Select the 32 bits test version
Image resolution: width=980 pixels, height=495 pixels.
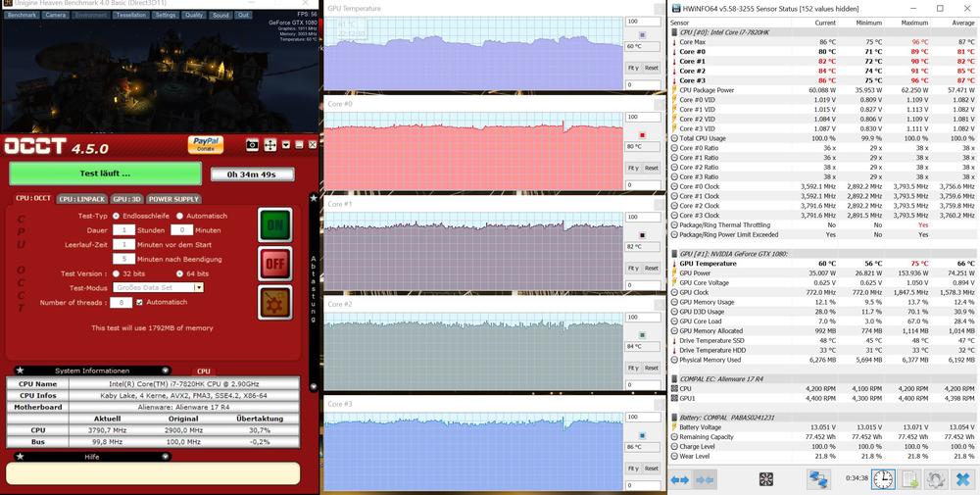[117, 273]
